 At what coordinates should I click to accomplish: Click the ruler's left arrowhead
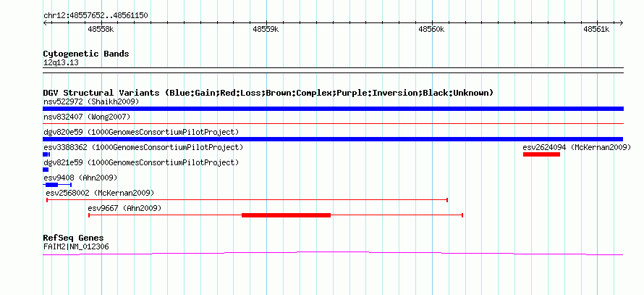(x=45, y=22)
